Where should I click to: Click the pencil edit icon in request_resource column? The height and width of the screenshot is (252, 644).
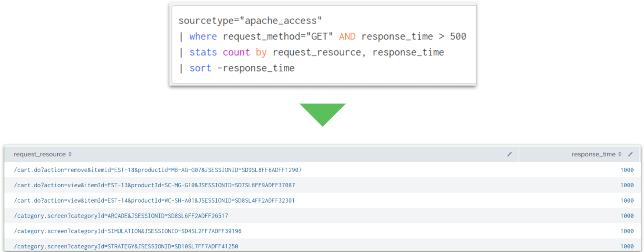coord(509,154)
